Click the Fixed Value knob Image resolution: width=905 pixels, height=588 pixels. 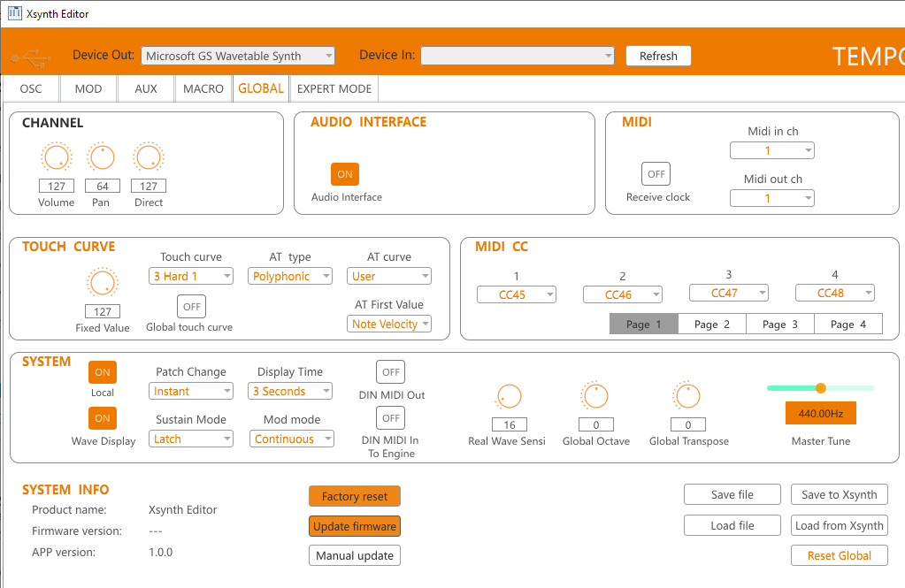[102, 283]
